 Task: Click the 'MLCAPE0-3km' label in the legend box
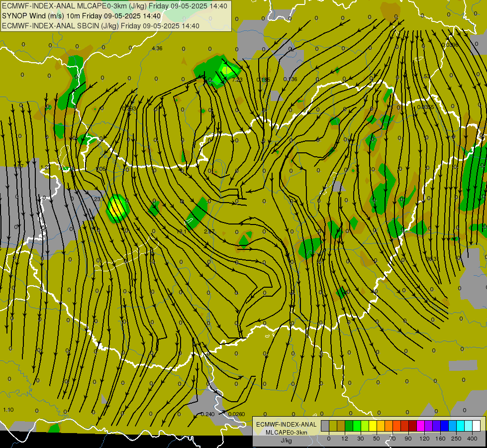coord(287,433)
